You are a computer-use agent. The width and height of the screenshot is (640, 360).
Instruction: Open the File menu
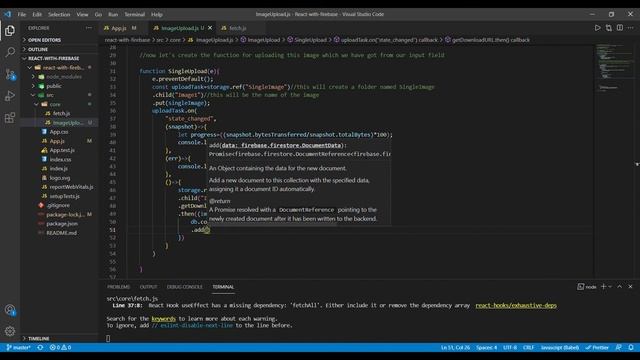(22, 14)
